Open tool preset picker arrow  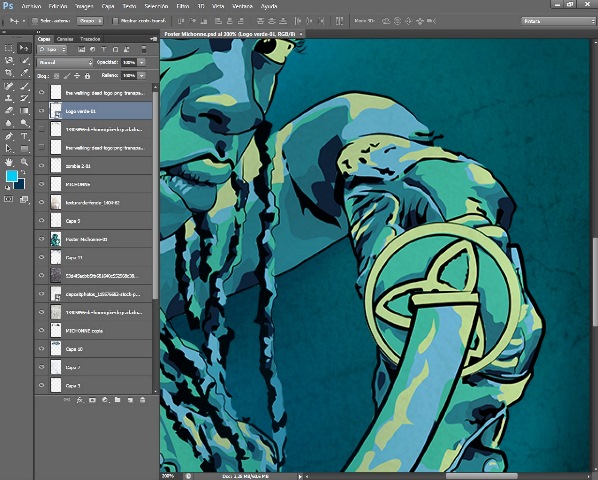pyautogui.click(x=24, y=21)
